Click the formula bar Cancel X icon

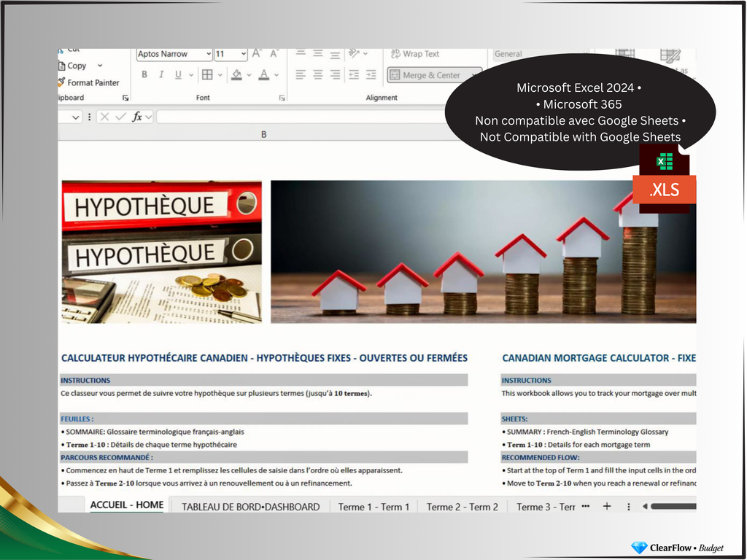point(105,117)
